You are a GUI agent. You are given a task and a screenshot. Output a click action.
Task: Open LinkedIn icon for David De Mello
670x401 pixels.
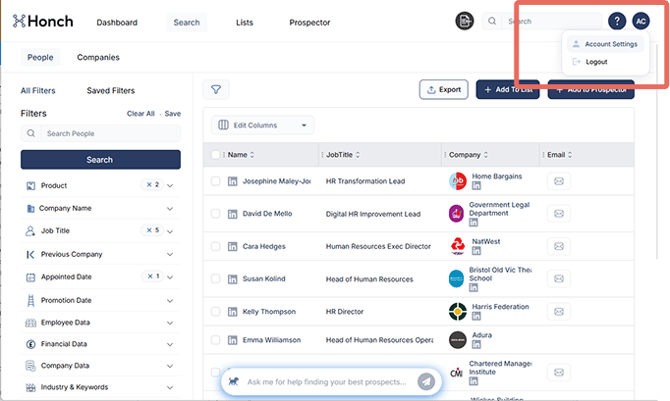[x=233, y=214]
